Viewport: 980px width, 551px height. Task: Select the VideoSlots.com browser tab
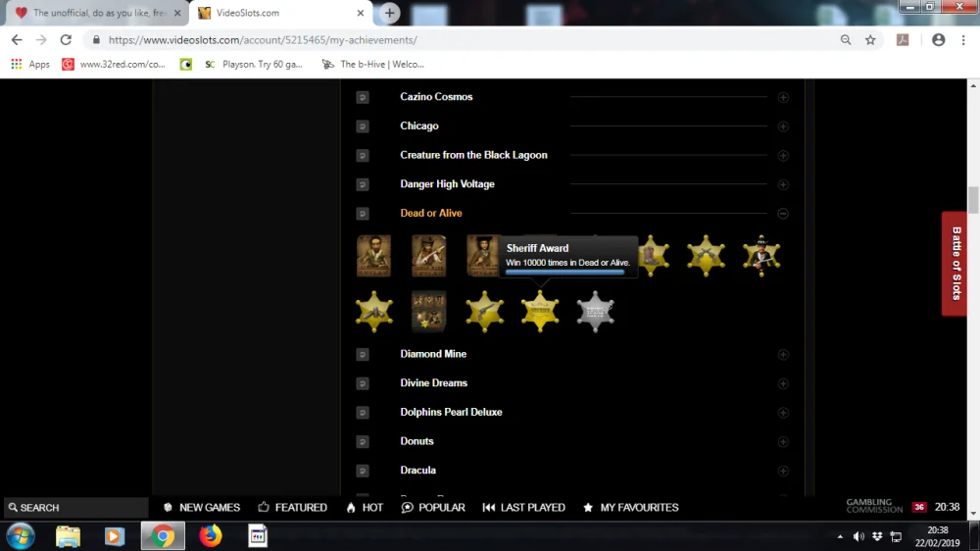click(x=281, y=13)
